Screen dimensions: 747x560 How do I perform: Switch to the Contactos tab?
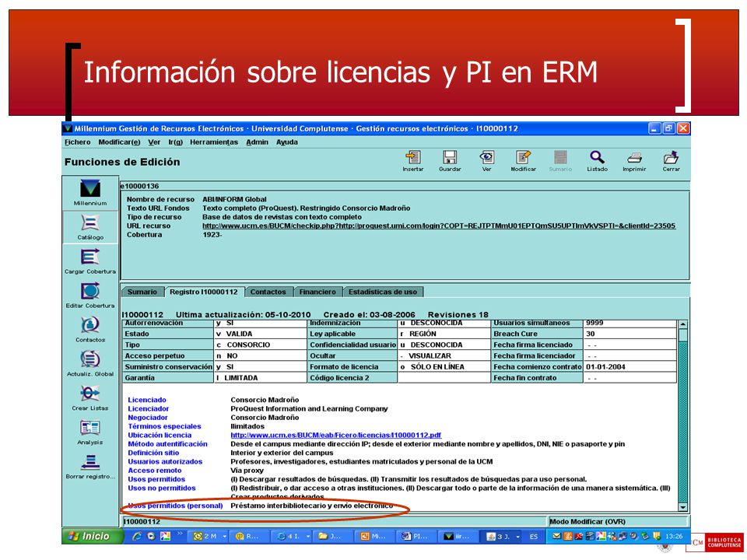pos(268,292)
